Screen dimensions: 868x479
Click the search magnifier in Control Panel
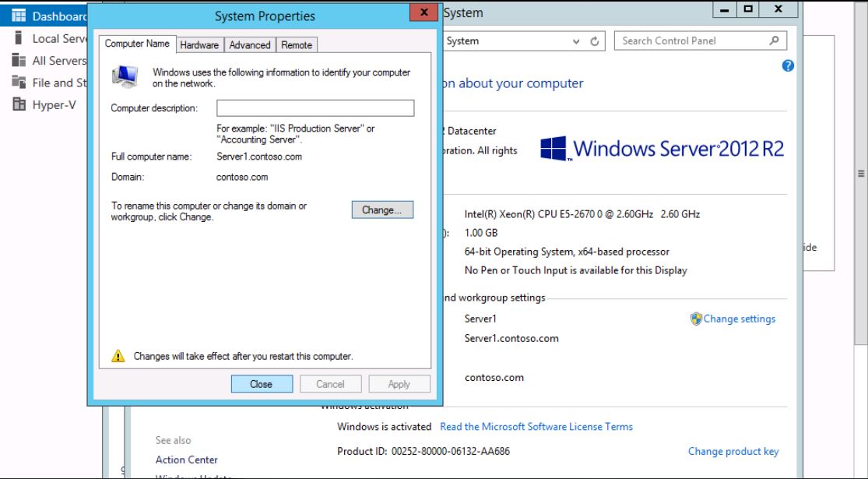pyautogui.click(x=774, y=41)
